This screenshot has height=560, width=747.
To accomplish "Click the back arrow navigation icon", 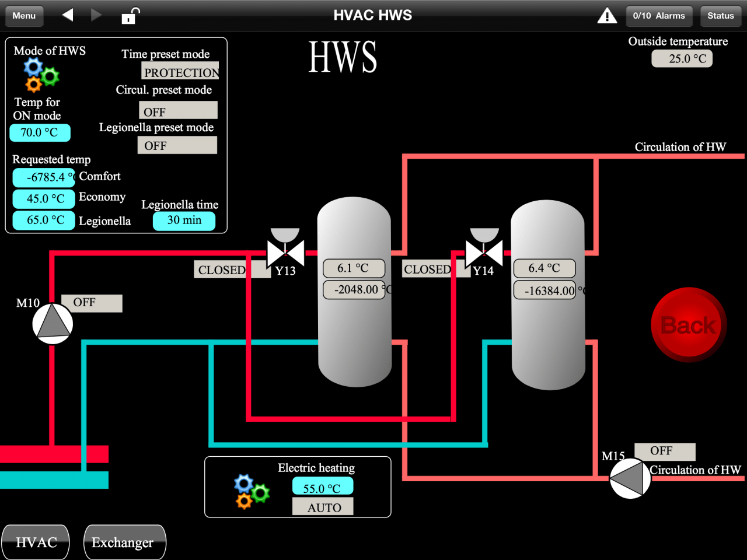I will 68,15.
